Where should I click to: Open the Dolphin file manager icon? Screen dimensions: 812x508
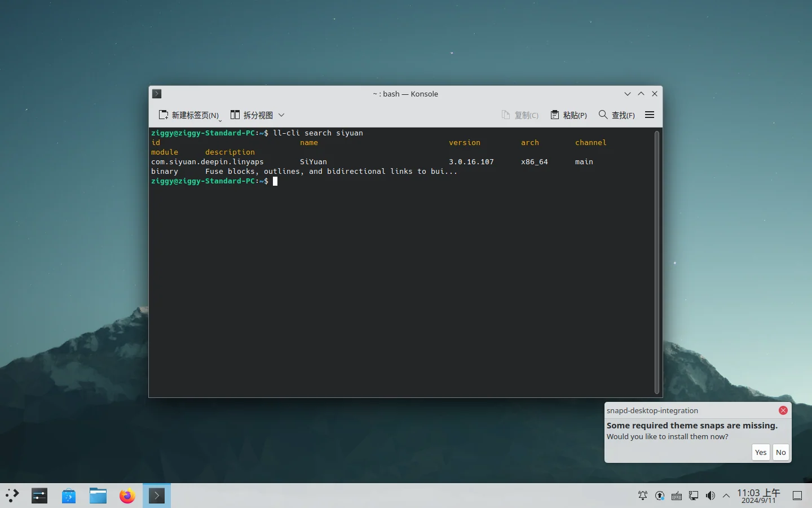click(x=98, y=496)
